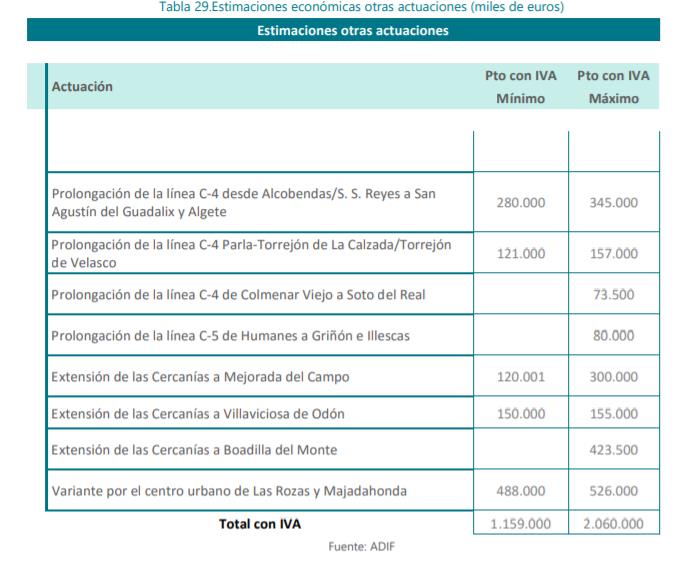The height and width of the screenshot is (569, 679).
Task: Select the 423.500 Boadilla del Monte value
Action: (x=613, y=451)
